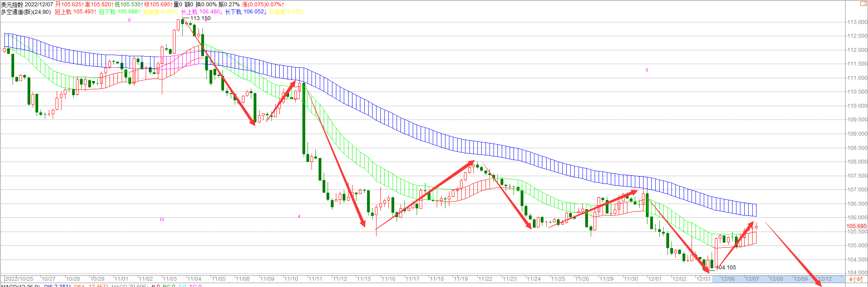868x287 pixels.
Task: Click the 短上轨 105.493 value
Action: (76, 12)
